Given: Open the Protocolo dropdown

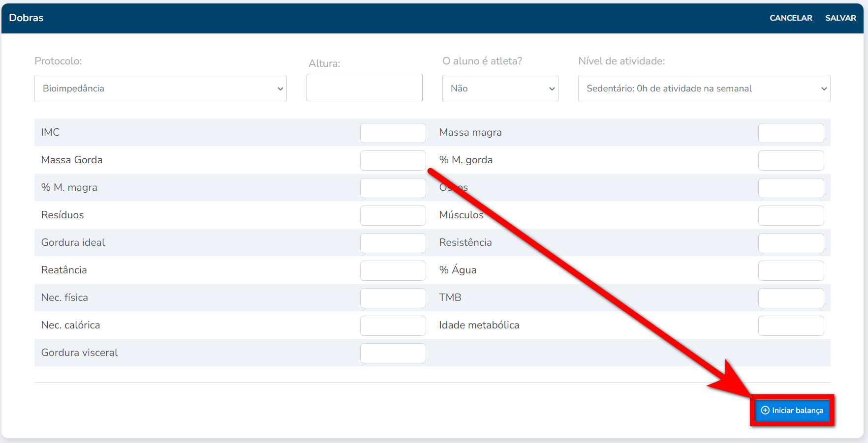Looking at the screenshot, I should click(160, 89).
